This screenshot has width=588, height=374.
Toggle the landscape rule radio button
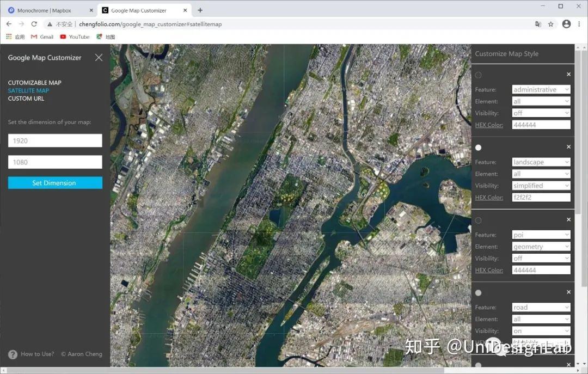[x=478, y=148]
